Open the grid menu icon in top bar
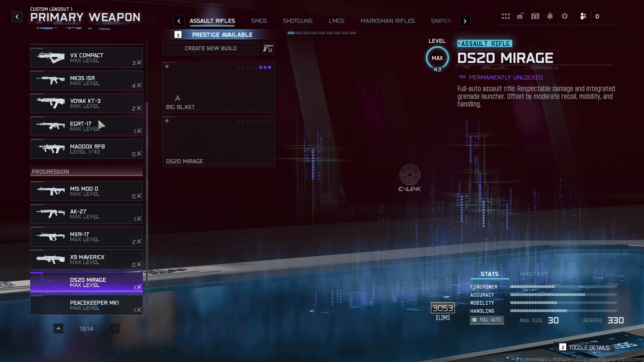This screenshot has height=362, width=644. (x=505, y=16)
